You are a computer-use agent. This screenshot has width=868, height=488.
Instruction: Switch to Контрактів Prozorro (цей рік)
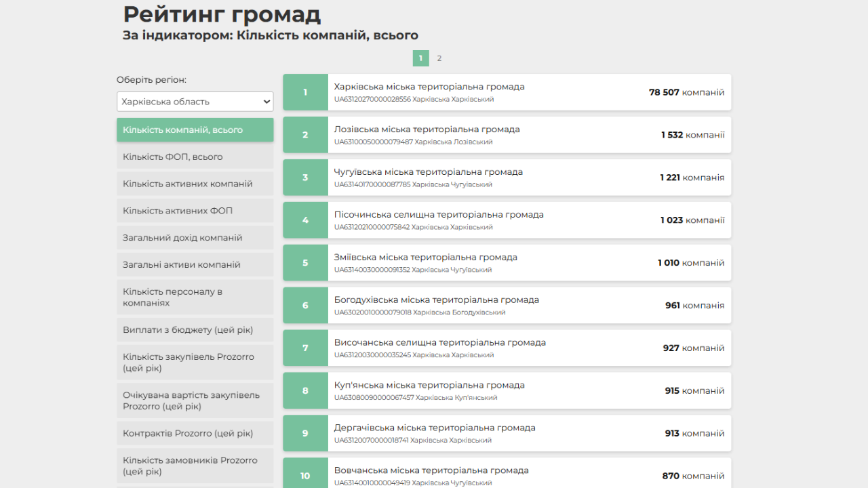(x=195, y=433)
